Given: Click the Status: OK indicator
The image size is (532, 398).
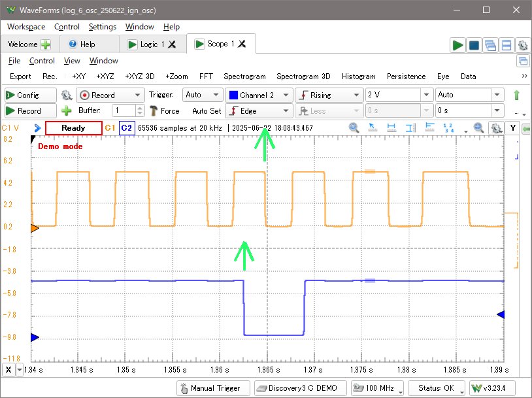Looking at the screenshot, I should pos(436,388).
